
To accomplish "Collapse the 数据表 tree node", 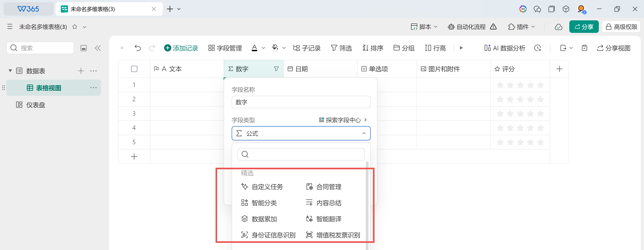I will click(x=10, y=71).
